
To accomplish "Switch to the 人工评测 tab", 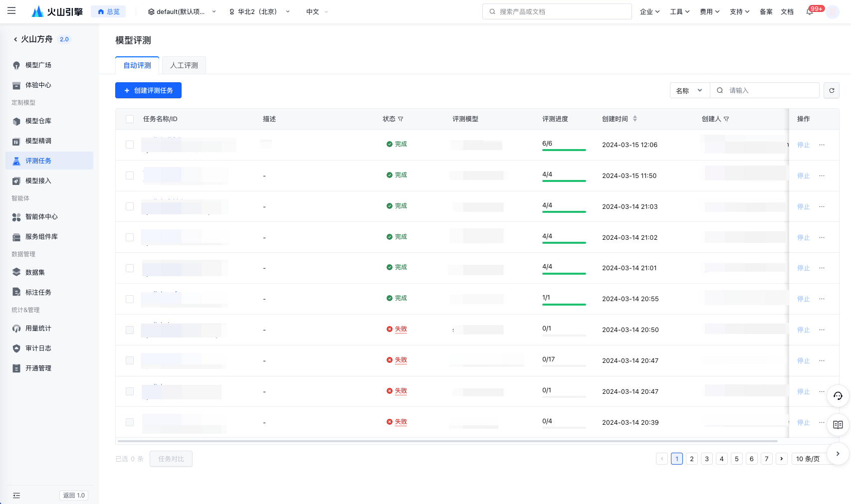I will point(184,65).
